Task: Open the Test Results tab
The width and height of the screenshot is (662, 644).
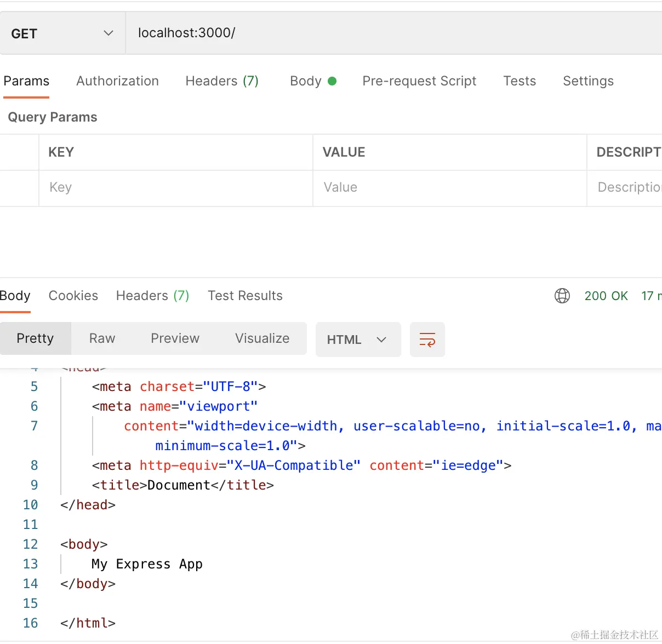Action: [x=245, y=296]
